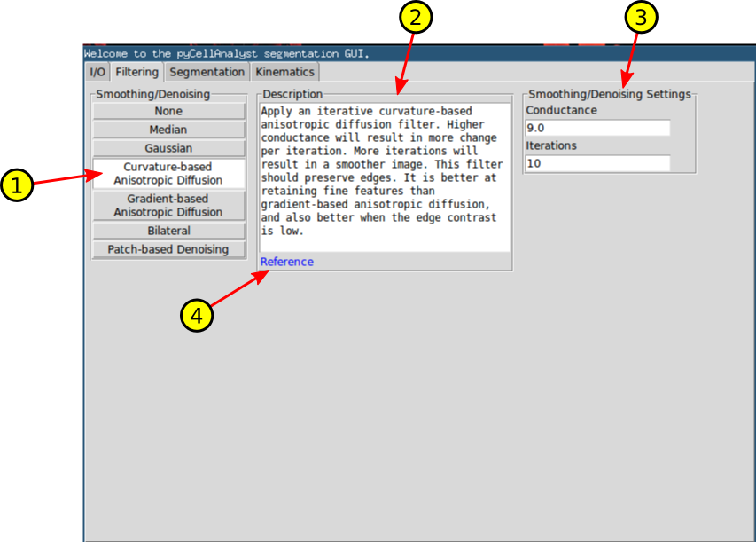The width and height of the screenshot is (756, 542).
Task: Click the Description group title
Action: pyautogui.click(x=292, y=94)
